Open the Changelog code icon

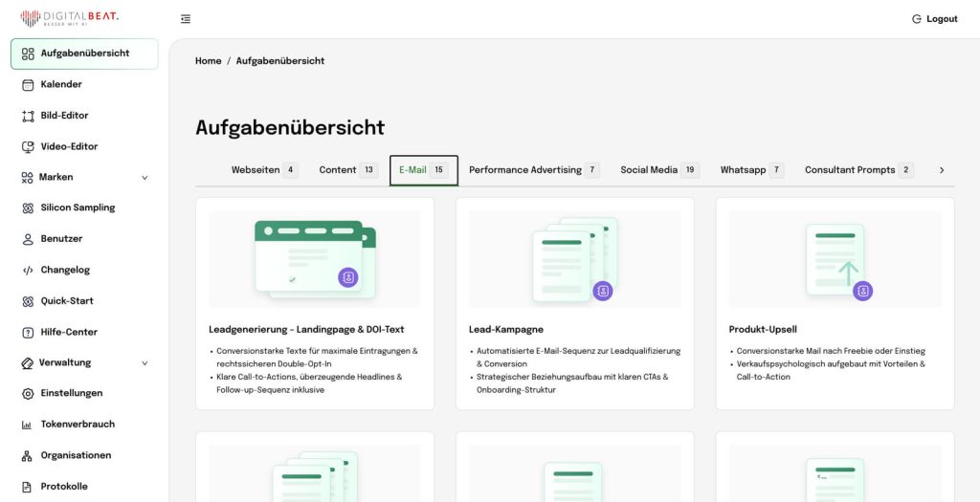pos(28,270)
